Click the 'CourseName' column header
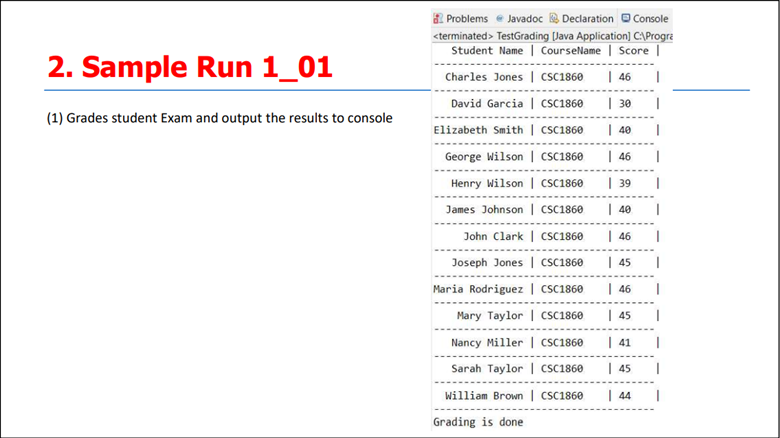 571,50
